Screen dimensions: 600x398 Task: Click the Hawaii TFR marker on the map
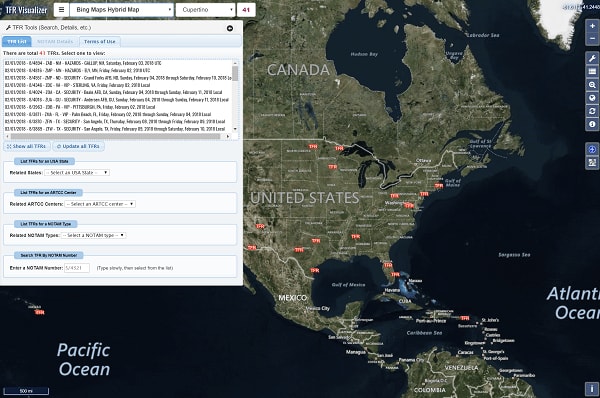point(40,312)
